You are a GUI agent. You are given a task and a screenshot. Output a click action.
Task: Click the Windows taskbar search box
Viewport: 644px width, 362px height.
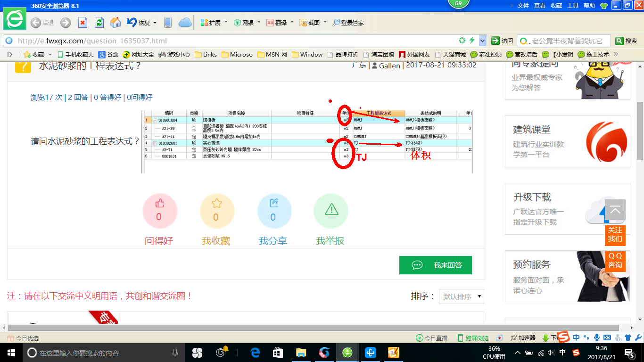coord(104,353)
